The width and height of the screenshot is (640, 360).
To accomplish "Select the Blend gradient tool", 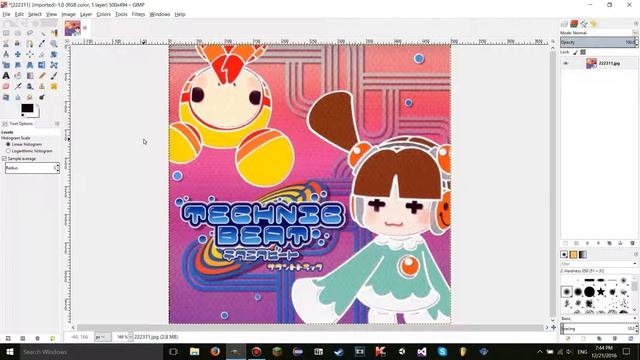I will click(30, 76).
